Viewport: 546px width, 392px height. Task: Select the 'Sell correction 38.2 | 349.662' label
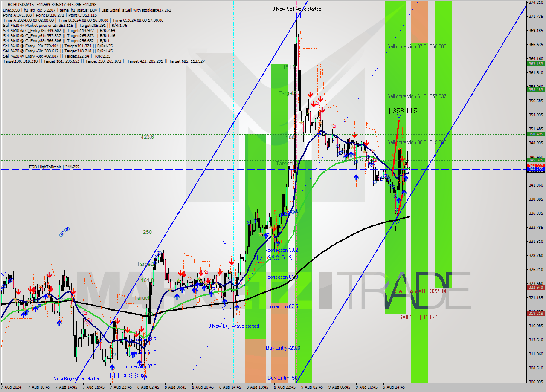point(417,142)
